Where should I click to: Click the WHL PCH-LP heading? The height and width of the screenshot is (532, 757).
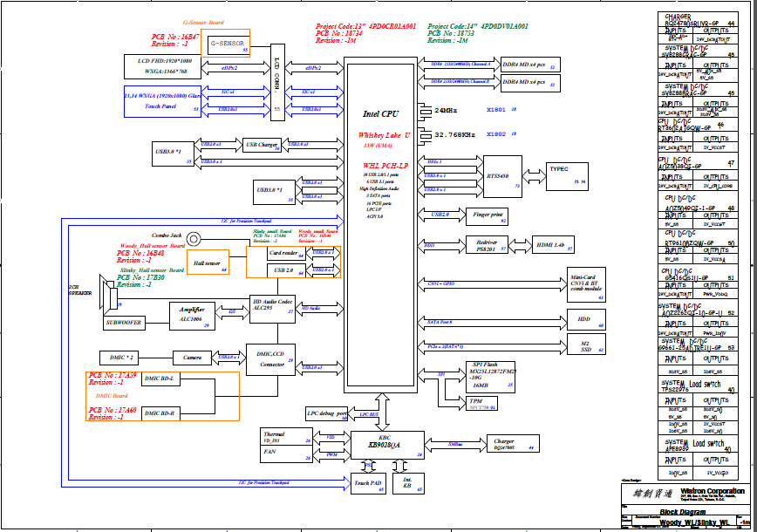(x=385, y=166)
